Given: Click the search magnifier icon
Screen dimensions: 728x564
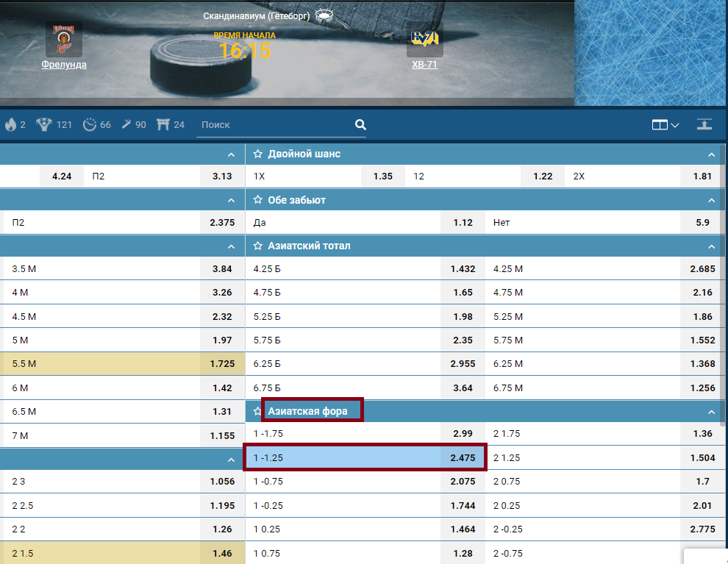Looking at the screenshot, I should [x=360, y=125].
